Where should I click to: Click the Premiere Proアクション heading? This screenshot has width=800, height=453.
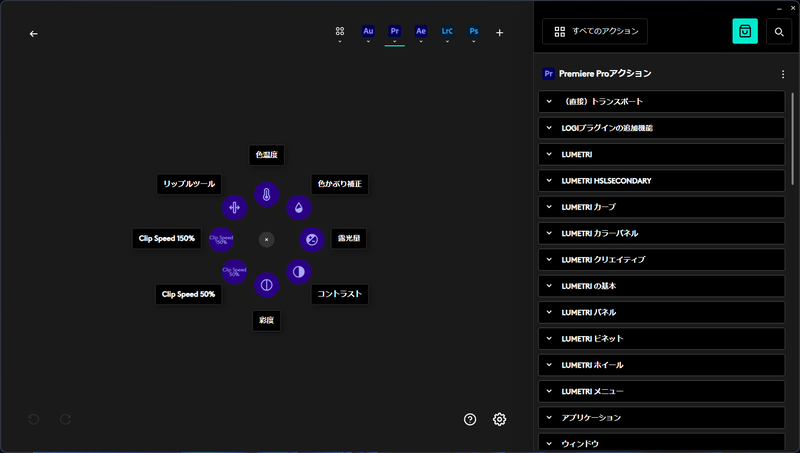click(x=605, y=74)
